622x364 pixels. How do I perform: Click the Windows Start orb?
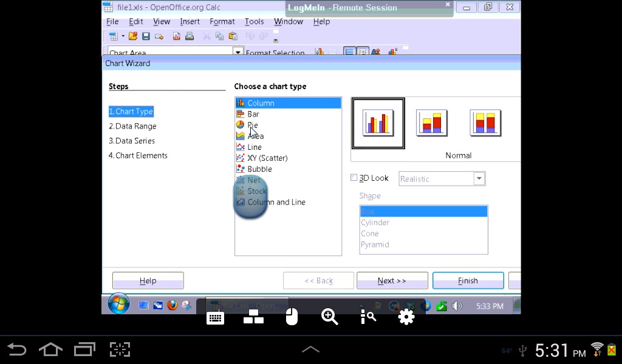click(x=118, y=304)
